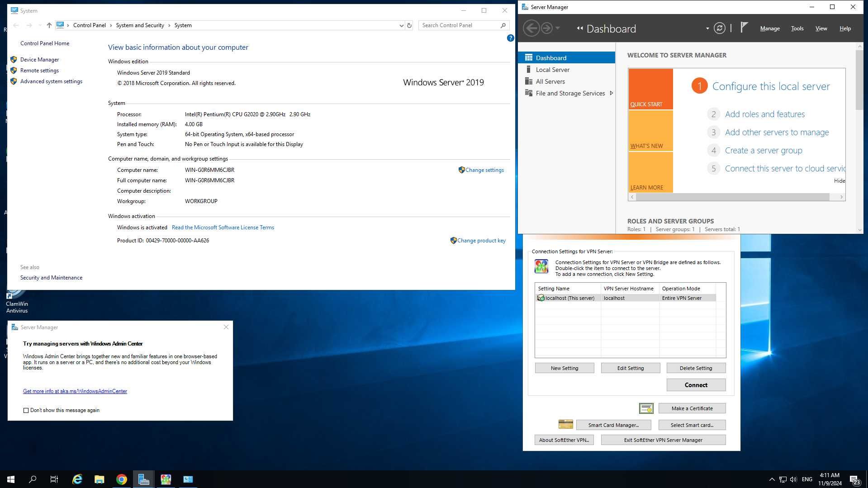The width and height of the screenshot is (868, 488).
Task: Open the Help menu in Server Manager
Action: click(845, 28)
